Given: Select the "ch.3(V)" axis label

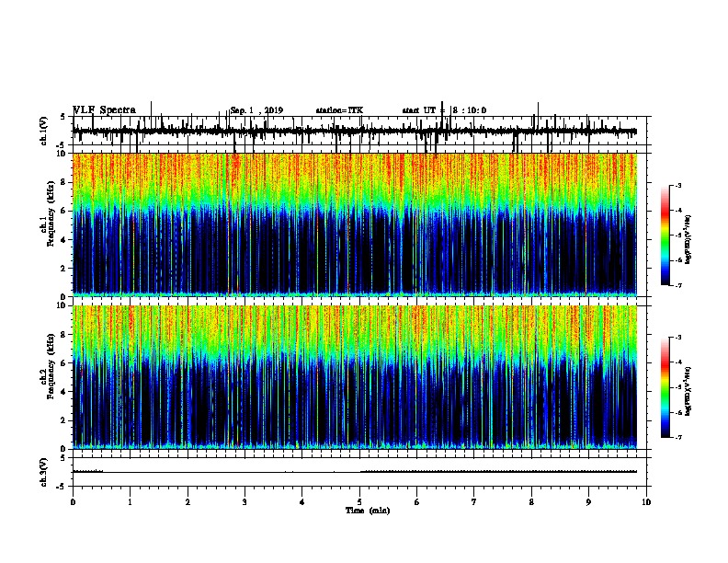Looking at the screenshot, I should pyautogui.click(x=44, y=472).
